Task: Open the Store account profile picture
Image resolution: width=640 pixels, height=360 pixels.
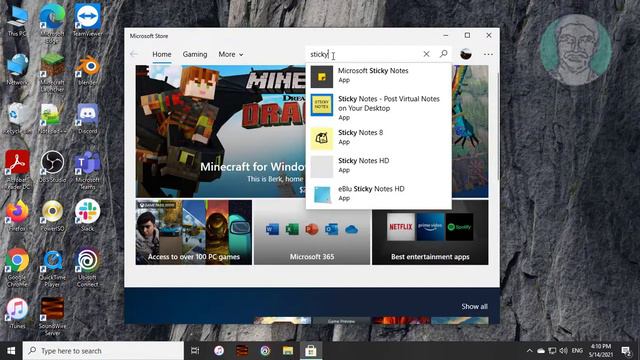Action: (466, 54)
